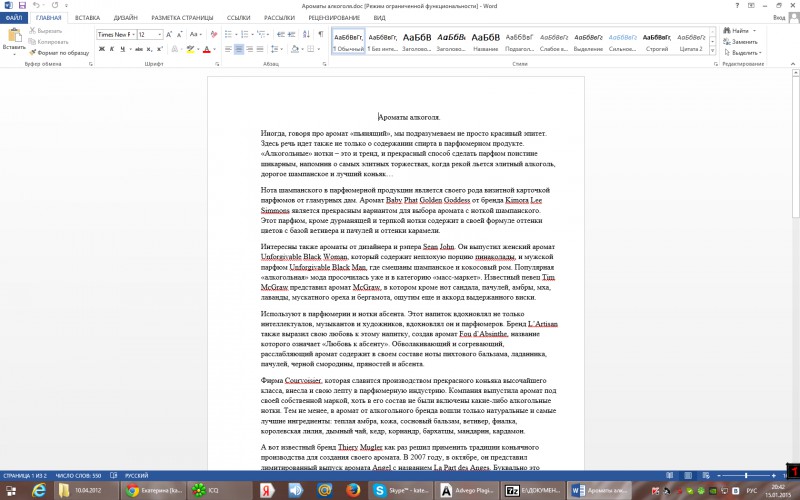Collapse the ribbon with the arrow

pyautogui.click(x=792, y=64)
